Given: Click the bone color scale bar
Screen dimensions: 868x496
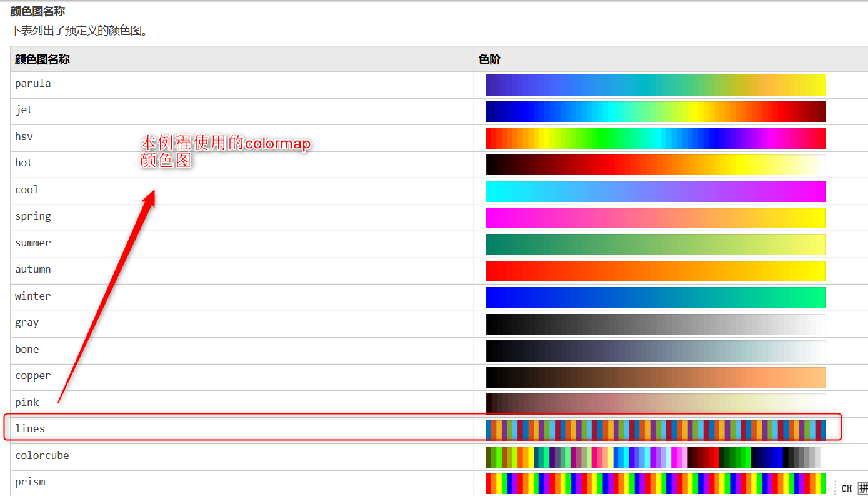Looking at the screenshot, I should pyautogui.click(x=656, y=351).
